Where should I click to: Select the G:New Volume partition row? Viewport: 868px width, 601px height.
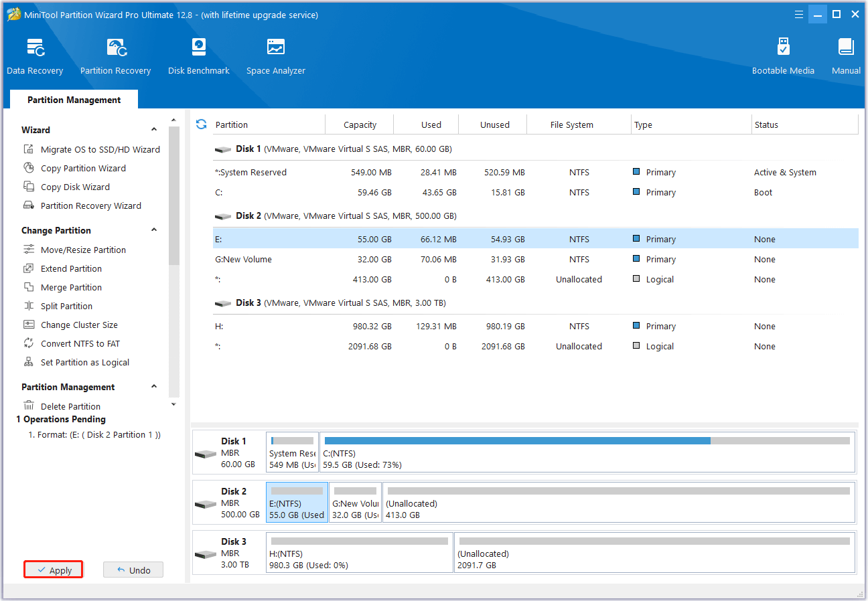point(536,259)
